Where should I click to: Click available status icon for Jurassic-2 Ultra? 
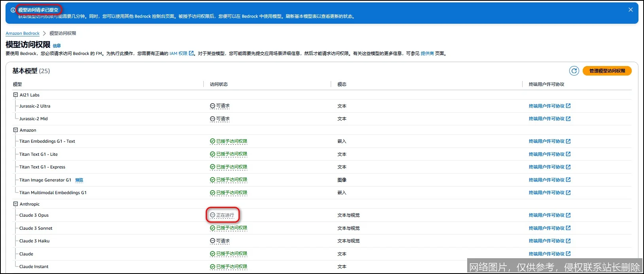click(212, 106)
